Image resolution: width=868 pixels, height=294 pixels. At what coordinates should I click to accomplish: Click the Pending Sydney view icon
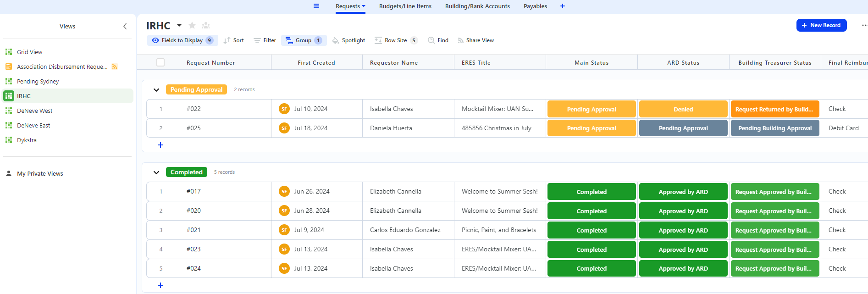point(9,81)
